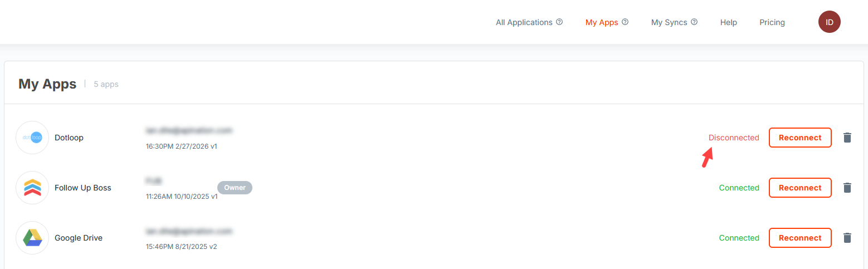Delete Follow Up Boss via trash icon
The image size is (868, 269).
[847, 188]
